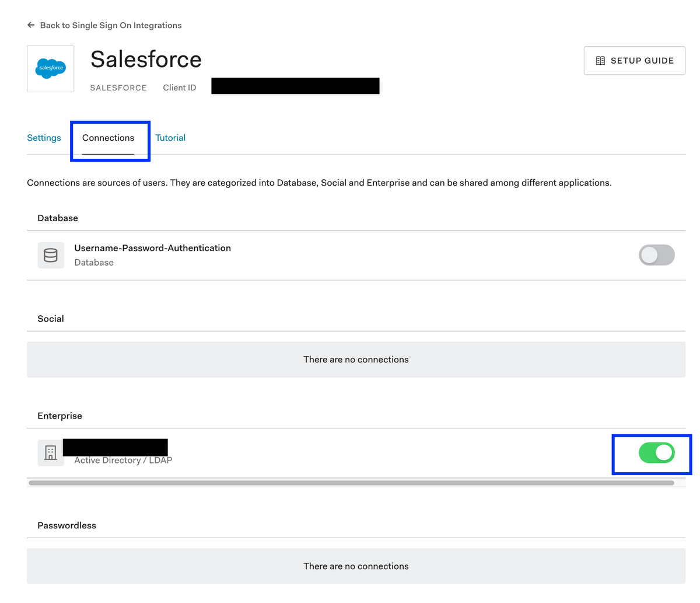Viewport: 700px width, 603px height.
Task: Click the Username-Password-Authentication connection name
Action: click(153, 248)
